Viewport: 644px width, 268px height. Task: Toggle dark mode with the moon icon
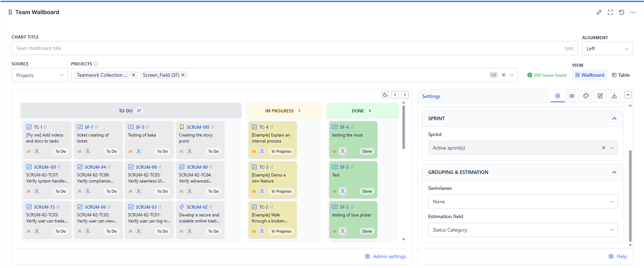[385, 95]
